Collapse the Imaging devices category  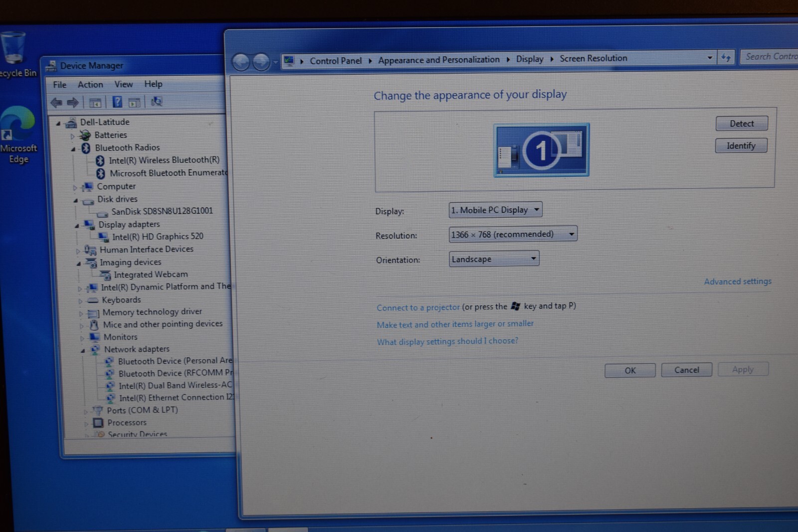point(79,264)
